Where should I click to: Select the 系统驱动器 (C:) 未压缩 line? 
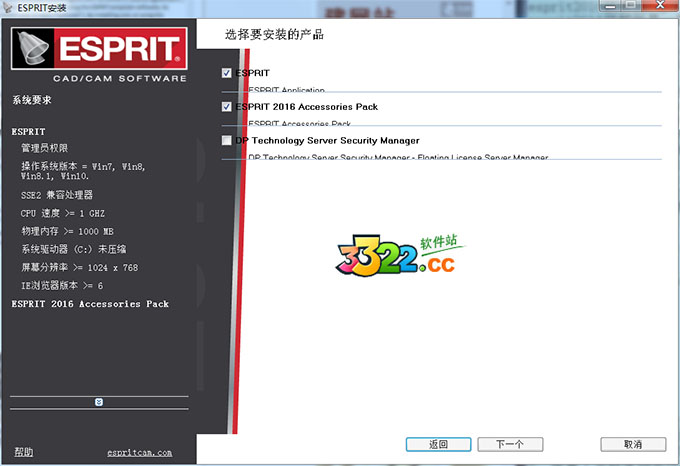74,249
